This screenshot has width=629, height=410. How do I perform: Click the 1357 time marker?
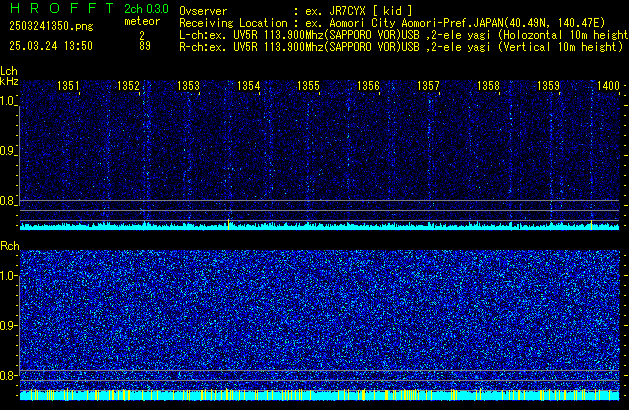point(428,86)
